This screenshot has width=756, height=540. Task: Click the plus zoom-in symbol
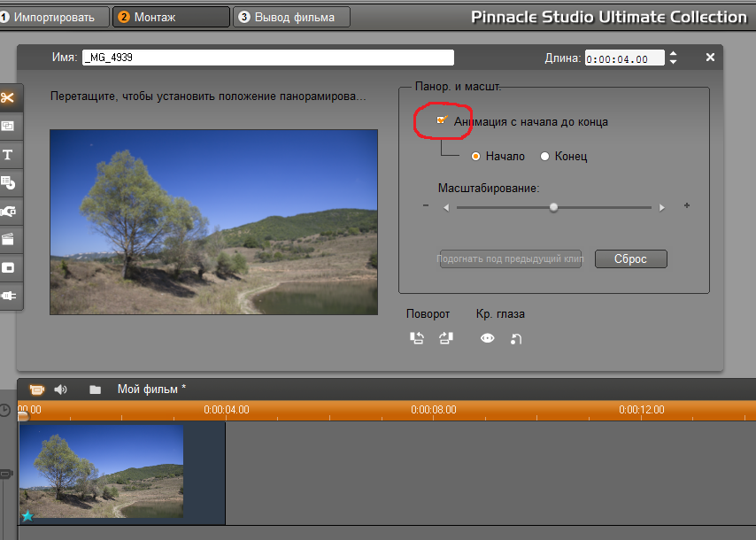click(x=687, y=205)
